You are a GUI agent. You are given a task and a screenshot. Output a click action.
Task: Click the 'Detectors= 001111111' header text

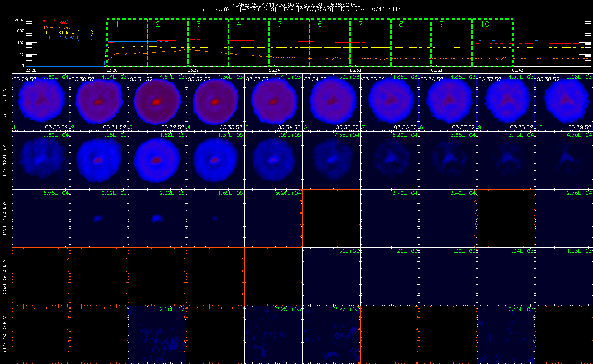pos(371,9)
